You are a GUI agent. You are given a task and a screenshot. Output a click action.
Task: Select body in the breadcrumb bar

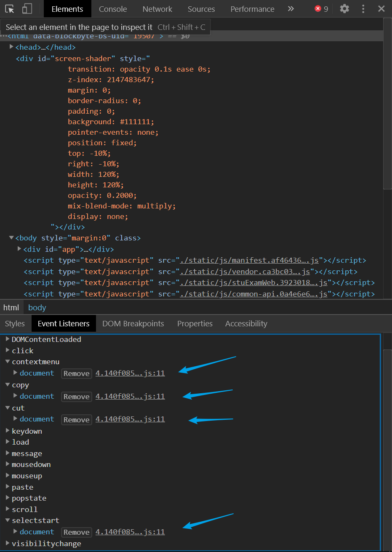click(37, 307)
